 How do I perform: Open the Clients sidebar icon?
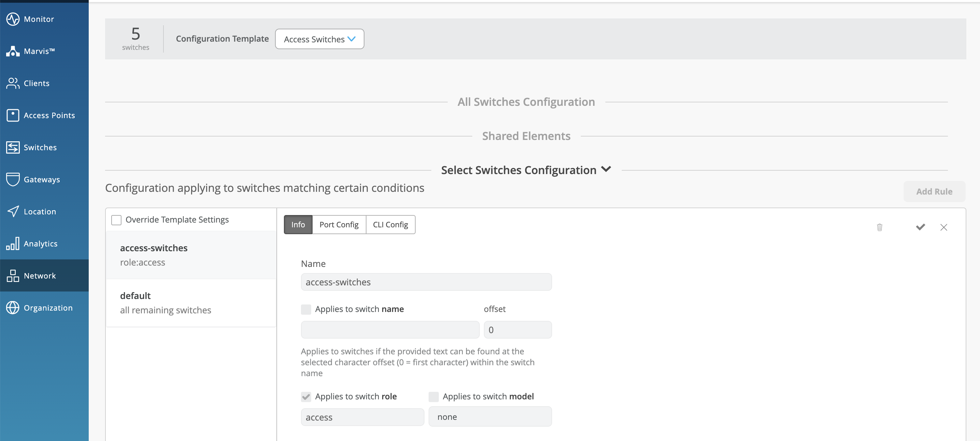click(13, 83)
